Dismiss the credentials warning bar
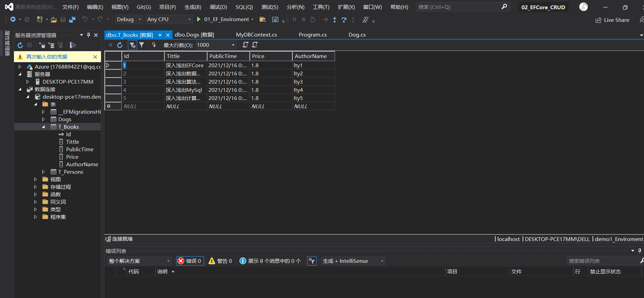This screenshot has height=298, width=644. [x=95, y=57]
